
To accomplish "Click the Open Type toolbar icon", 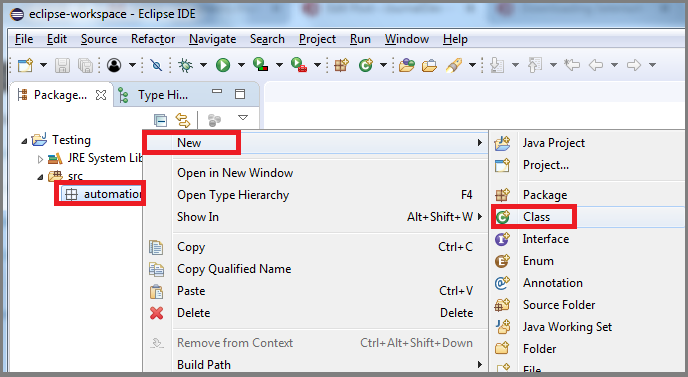I will pyautogui.click(x=407, y=65).
